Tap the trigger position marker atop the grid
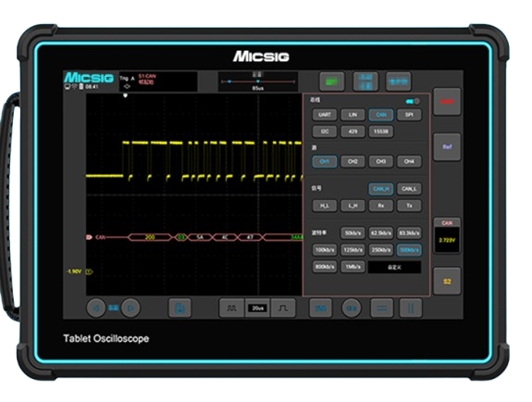Viewport: 532px width, 402px height. (x=125, y=95)
